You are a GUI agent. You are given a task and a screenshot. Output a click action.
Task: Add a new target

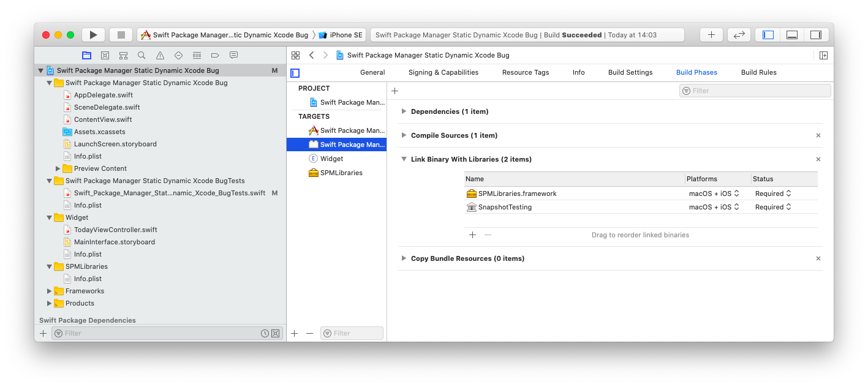[295, 333]
